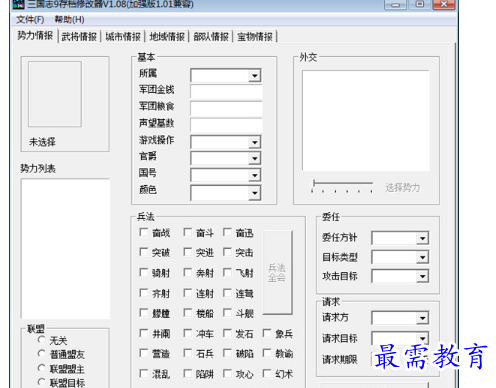Switch to the 地域情报 tab
The width and height of the screenshot is (496, 388).
pyautogui.click(x=167, y=36)
